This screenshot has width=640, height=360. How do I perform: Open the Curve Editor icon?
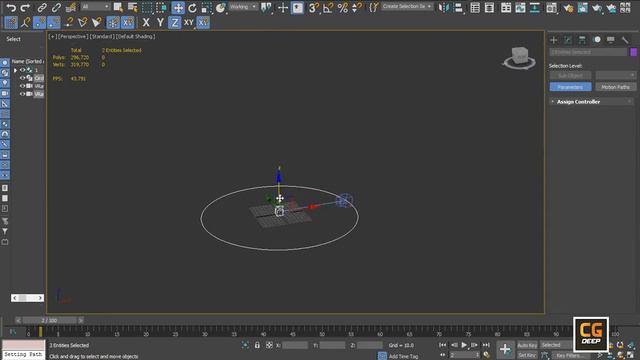tap(520, 7)
